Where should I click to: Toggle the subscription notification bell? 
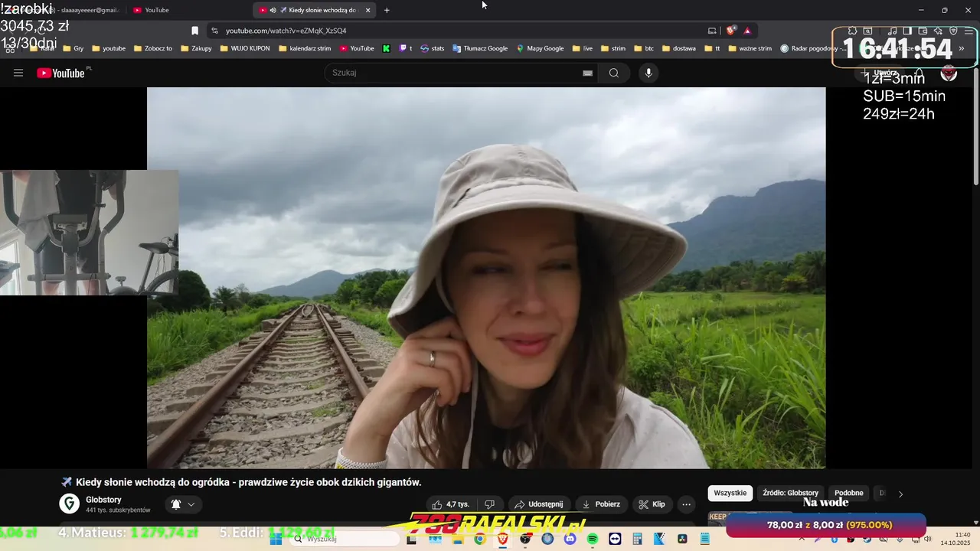[x=176, y=504]
